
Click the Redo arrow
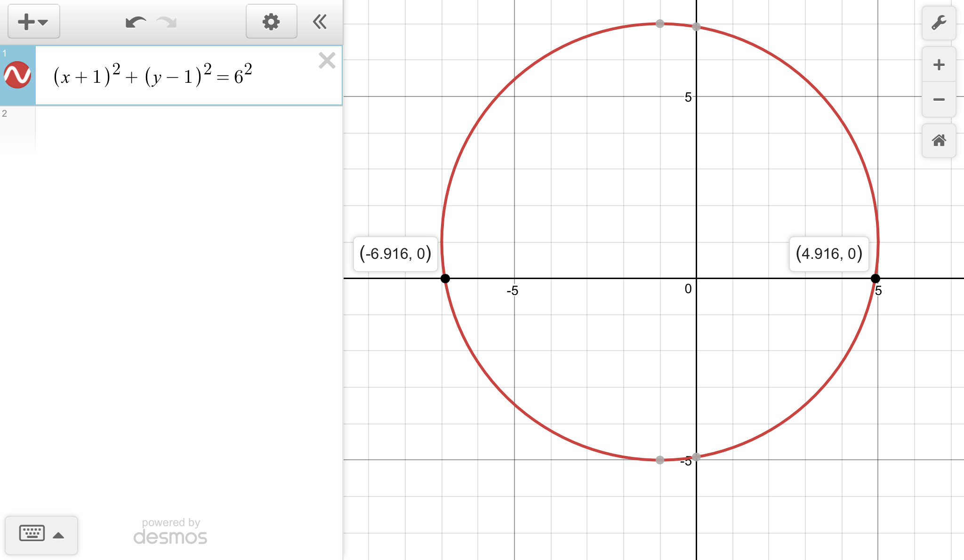tap(166, 22)
